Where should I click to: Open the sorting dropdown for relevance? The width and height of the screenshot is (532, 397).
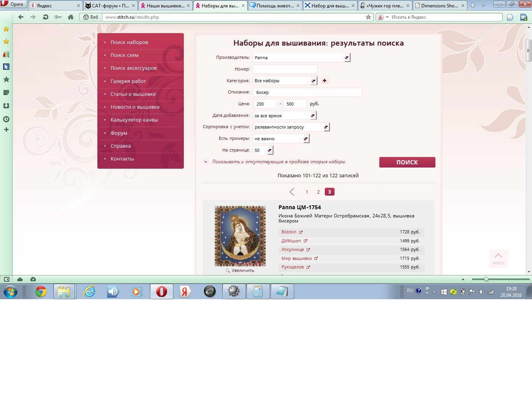326,127
